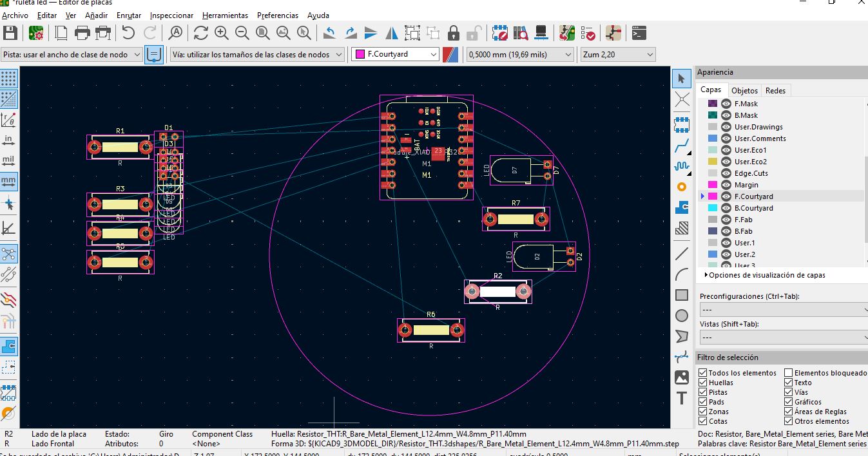This screenshot has width=868, height=456.
Task: Select the Add text tool
Action: tap(681, 398)
